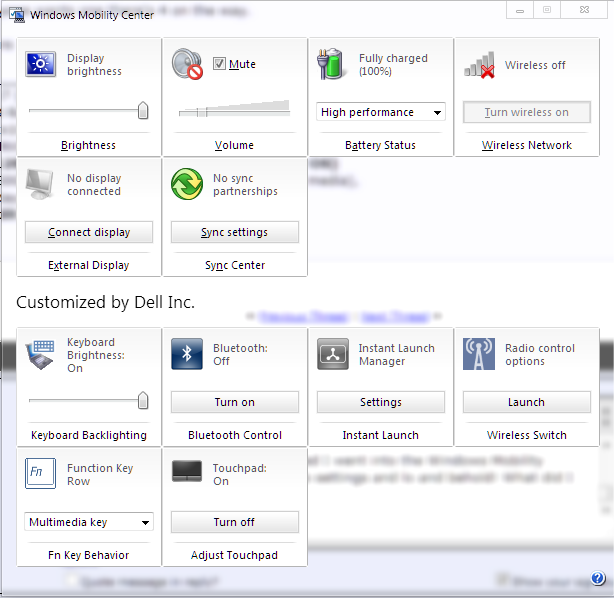
Task: Click the Instant Launch label
Action: [381, 435]
